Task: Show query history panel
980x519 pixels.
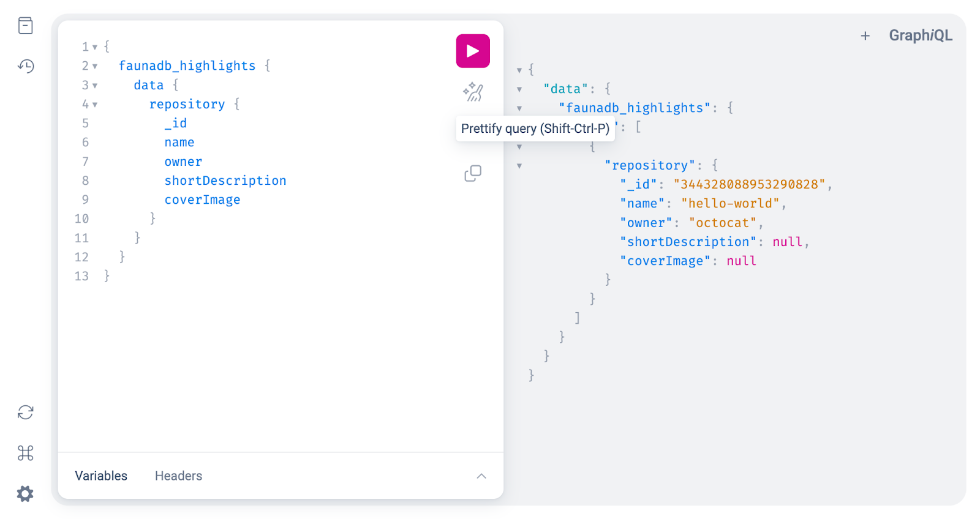Action: 26,66
